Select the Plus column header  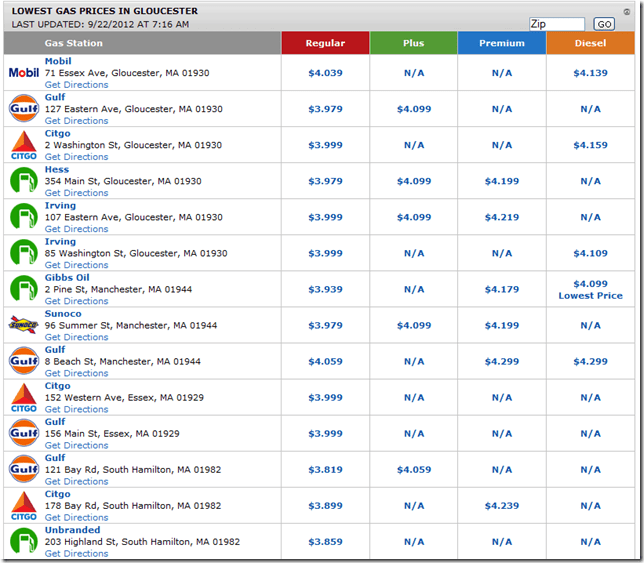coord(413,43)
